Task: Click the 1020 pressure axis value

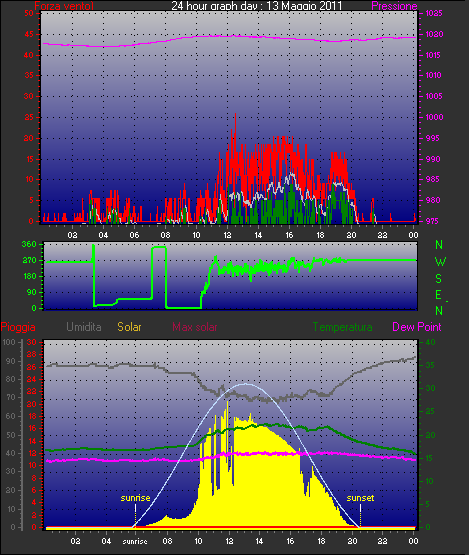Action: click(x=434, y=35)
